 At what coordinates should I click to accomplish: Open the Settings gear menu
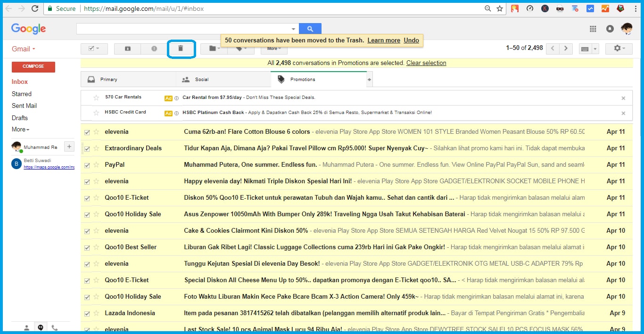pyautogui.click(x=620, y=49)
